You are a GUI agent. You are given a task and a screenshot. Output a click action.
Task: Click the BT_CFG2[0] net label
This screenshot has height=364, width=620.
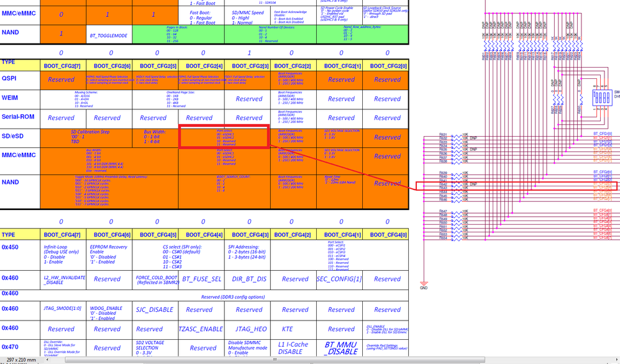(603, 172)
